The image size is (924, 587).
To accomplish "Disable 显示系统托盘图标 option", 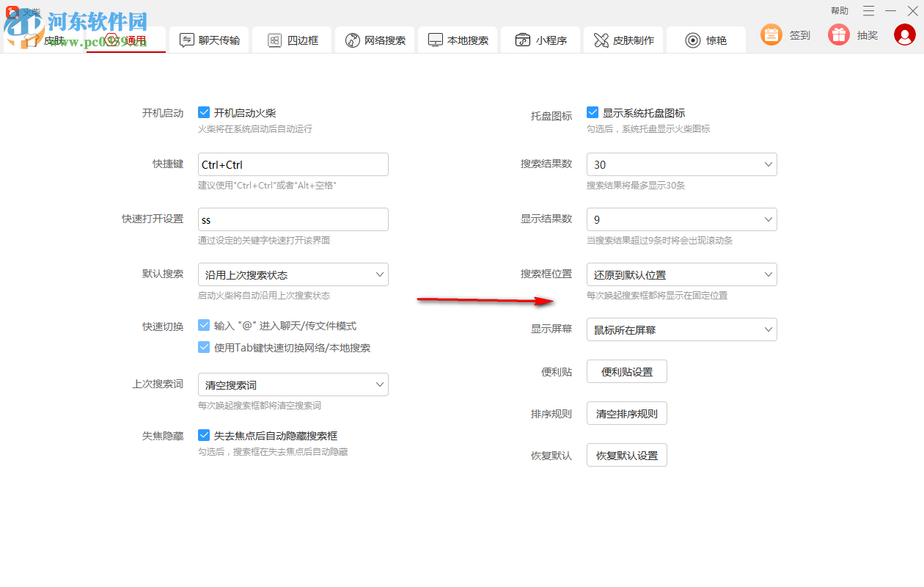I will 593,112.
